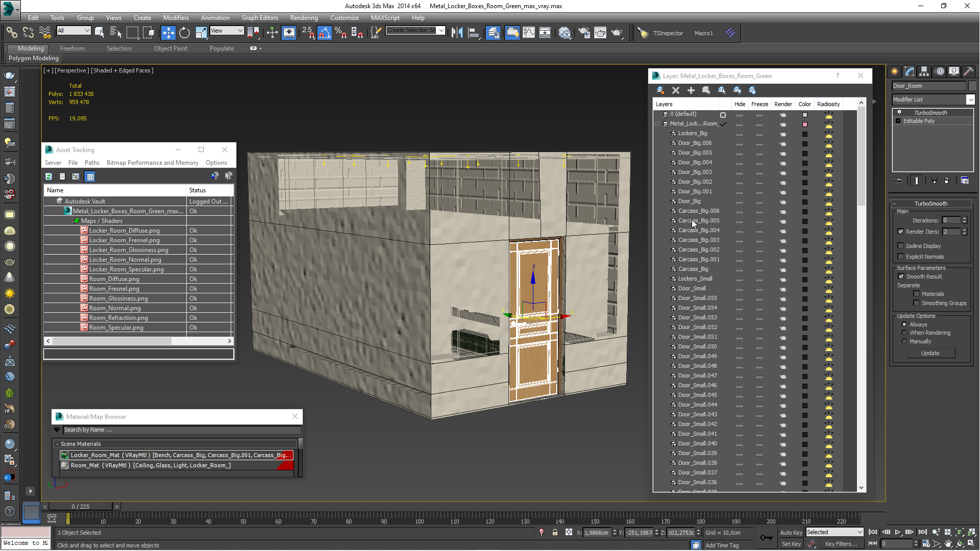
Task: Switch to Freeform ribbon tab
Action: click(72, 48)
